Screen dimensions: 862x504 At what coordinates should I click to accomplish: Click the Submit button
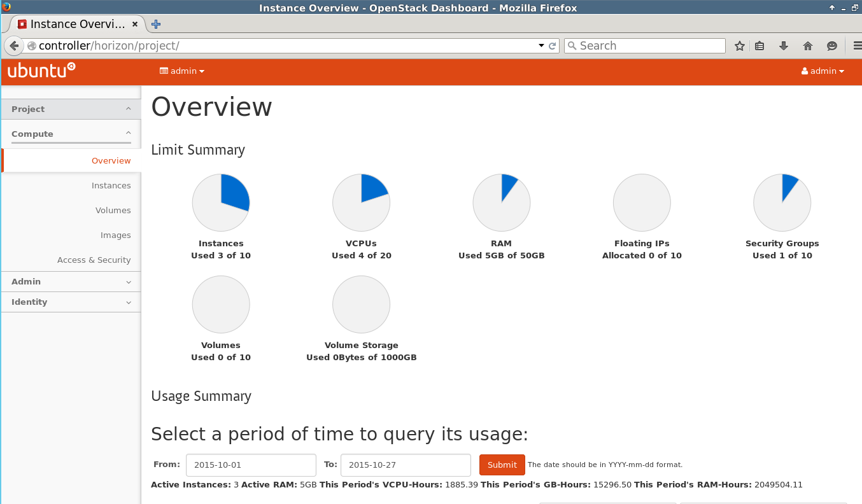point(502,465)
